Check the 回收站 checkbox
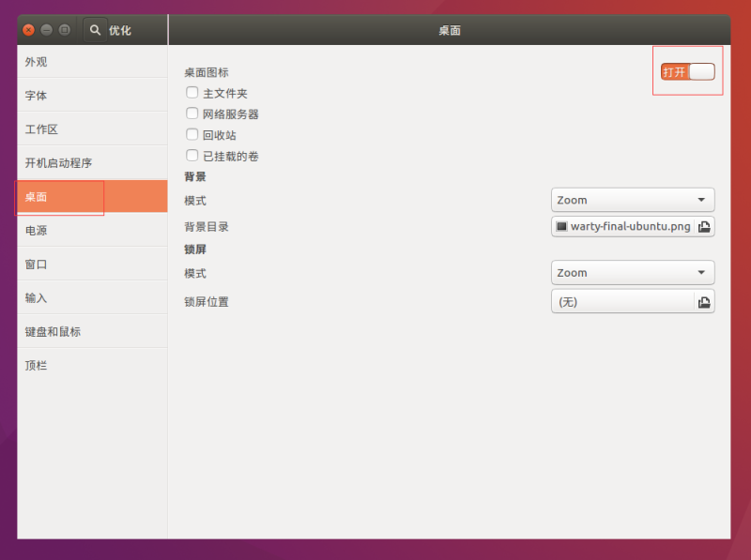Screen dimensions: 751x560 tap(192, 134)
